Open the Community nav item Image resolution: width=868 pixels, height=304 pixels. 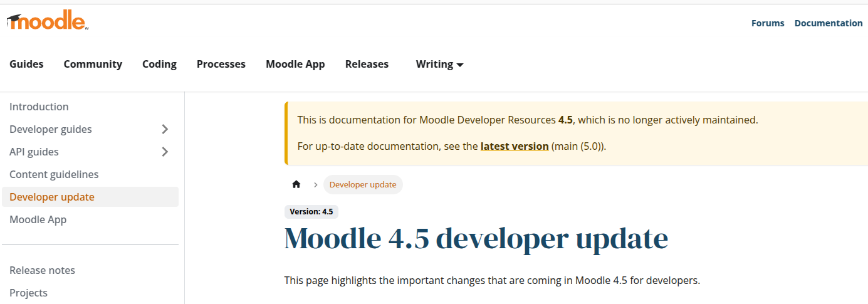click(93, 64)
